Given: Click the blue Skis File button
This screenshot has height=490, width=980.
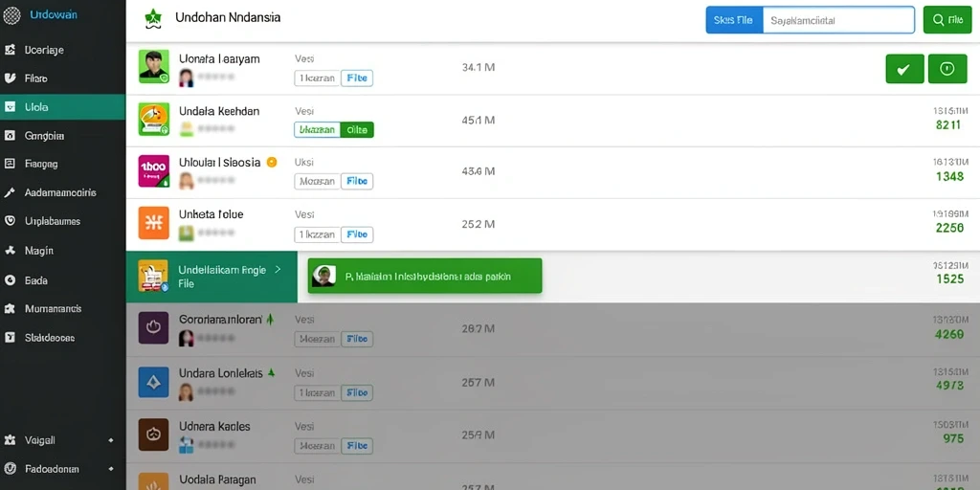Looking at the screenshot, I should coord(734,20).
